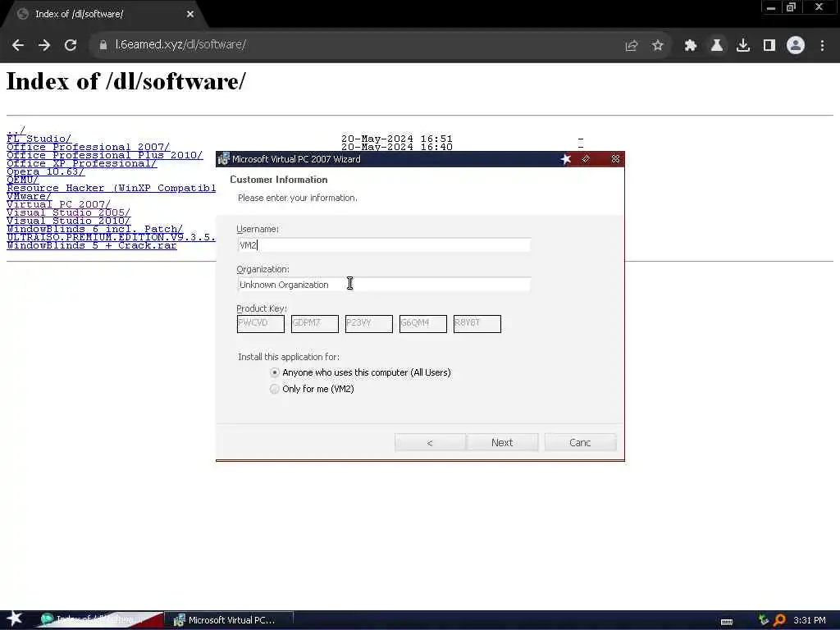840x630 pixels.
Task: Open the Virtual PC 2007/ folder link
Action: pos(58,204)
